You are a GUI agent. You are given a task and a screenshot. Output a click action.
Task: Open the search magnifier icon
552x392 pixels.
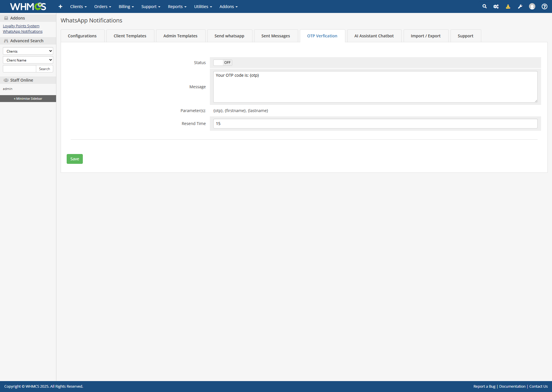[484, 6]
